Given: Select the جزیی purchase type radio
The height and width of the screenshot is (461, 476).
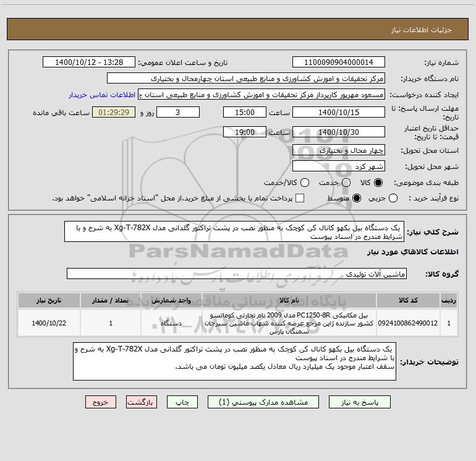Looking at the screenshot, I should pyautogui.click(x=393, y=198).
